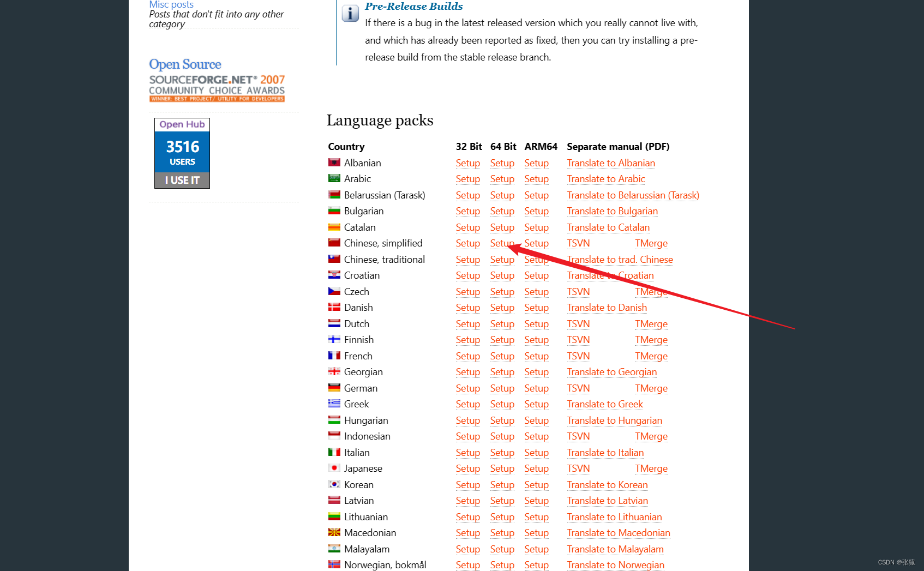Click the Czech flag icon
Screen dimensions: 924x571
tap(334, 291)
